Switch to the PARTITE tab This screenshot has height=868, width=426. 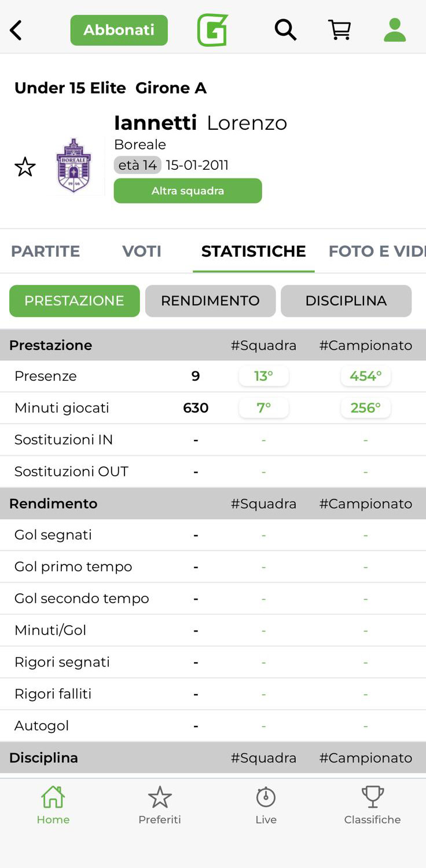tap(46, 251)
